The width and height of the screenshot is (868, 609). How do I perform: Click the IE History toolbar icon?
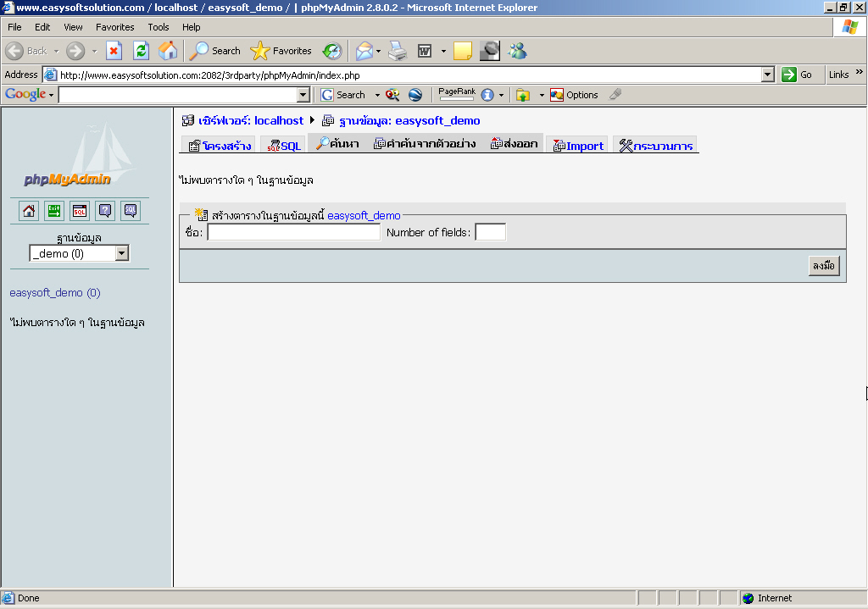332,51
